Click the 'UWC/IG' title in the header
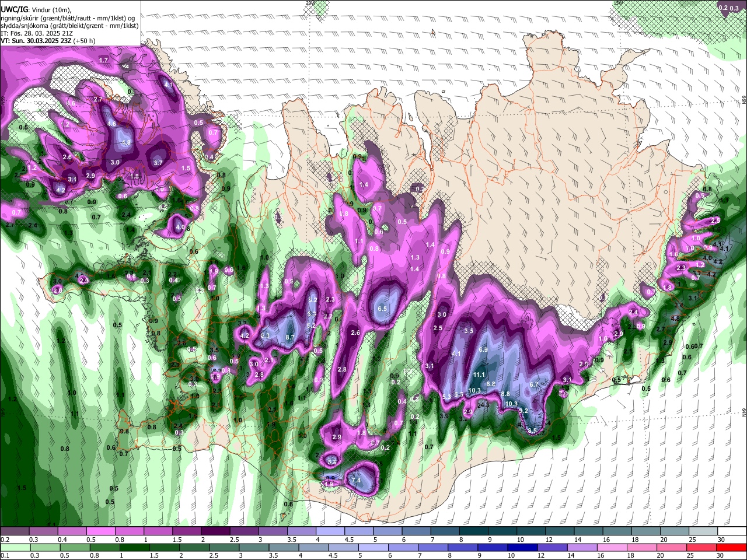The width and height of the screenshot is (747, 560). pos(14,9)
